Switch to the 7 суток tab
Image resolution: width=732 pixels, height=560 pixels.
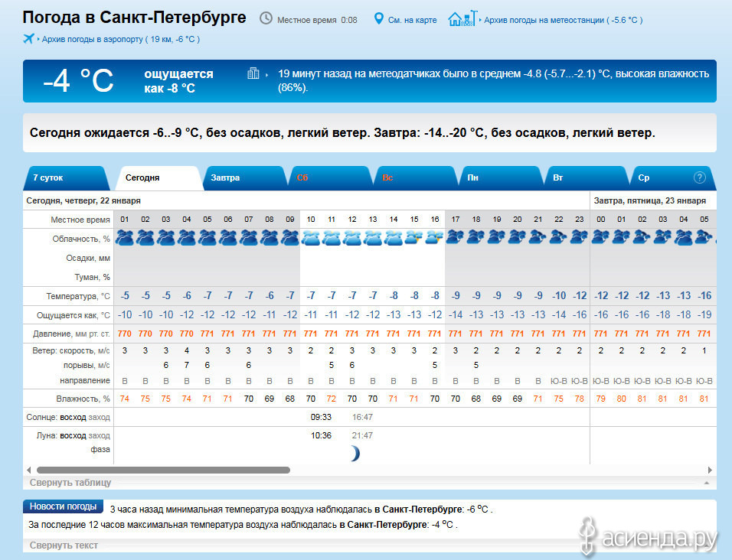(48, 177)
